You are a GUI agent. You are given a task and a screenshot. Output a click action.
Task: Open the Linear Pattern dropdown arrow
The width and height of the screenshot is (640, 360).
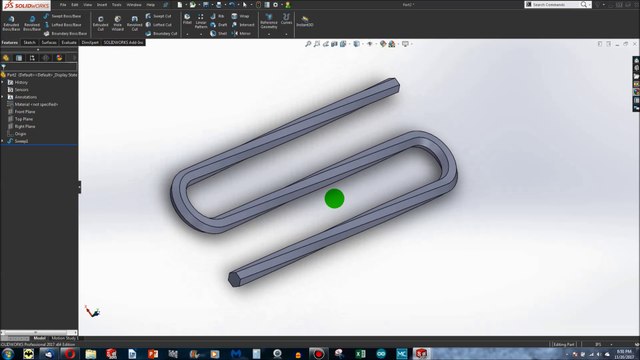[x=201, y=34]
